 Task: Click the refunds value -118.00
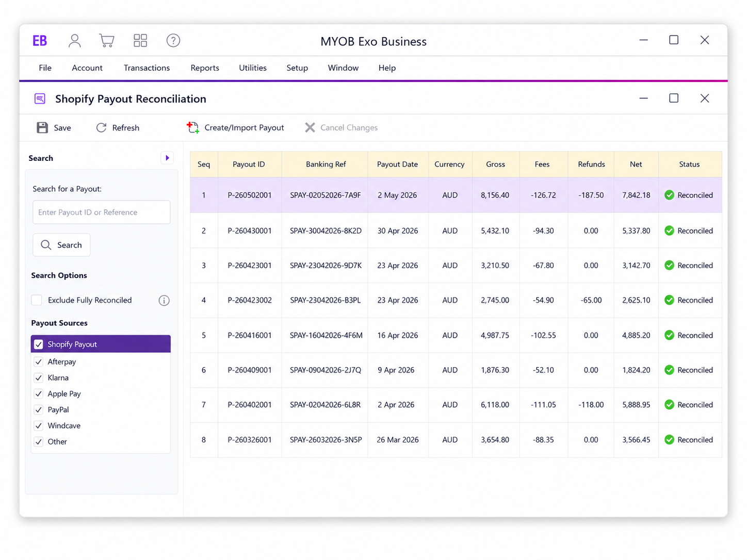pyautogui.click(x=591, y=405)
